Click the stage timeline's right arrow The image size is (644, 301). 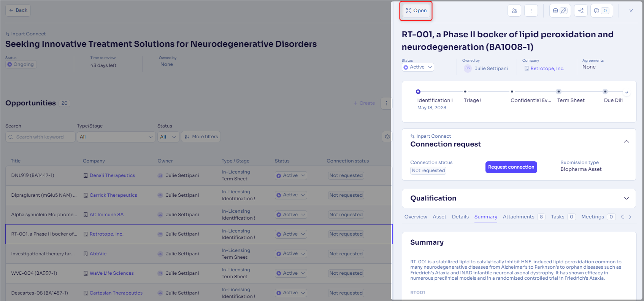coord(627,92)
